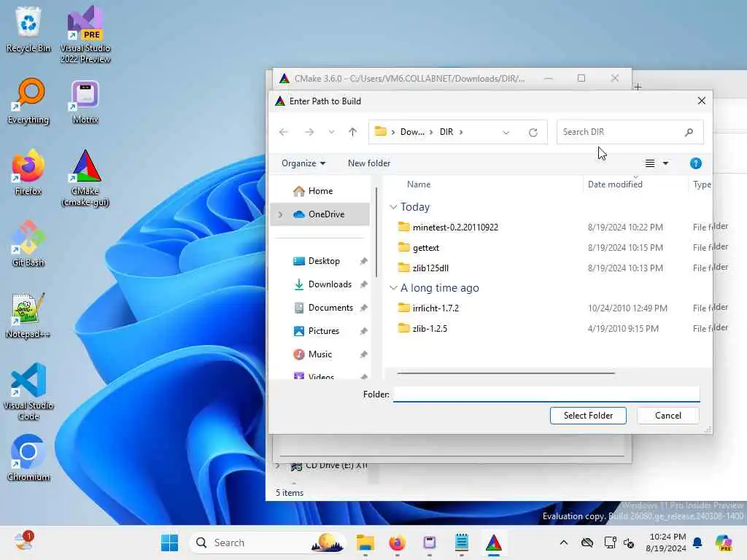
Task: Open the Organize dropdown menu
Action: (303, 163)
